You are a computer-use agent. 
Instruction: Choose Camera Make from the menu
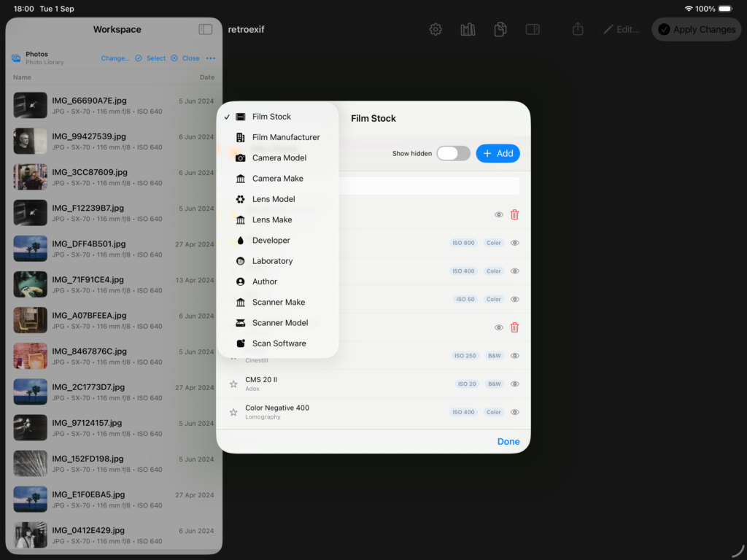click(278, 179)
